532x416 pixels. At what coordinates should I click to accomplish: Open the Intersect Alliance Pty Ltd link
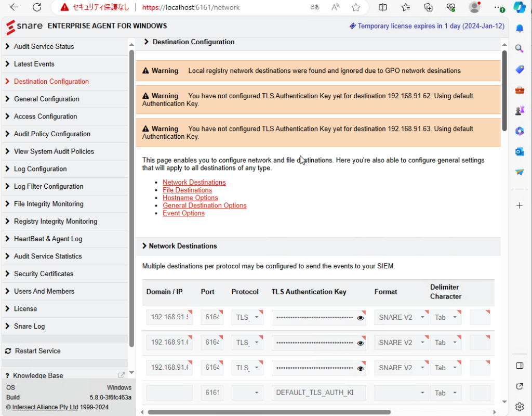45,407
